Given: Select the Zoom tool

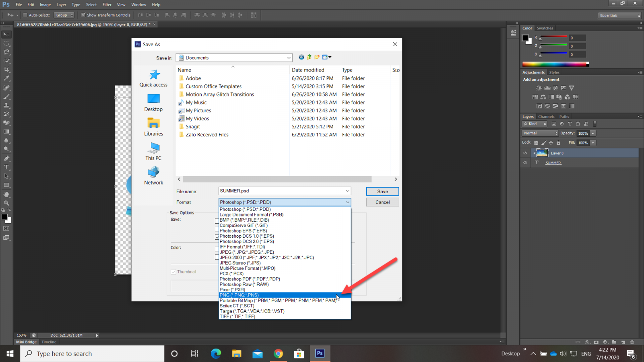Looking at the screenshot, I should (6, 203).
